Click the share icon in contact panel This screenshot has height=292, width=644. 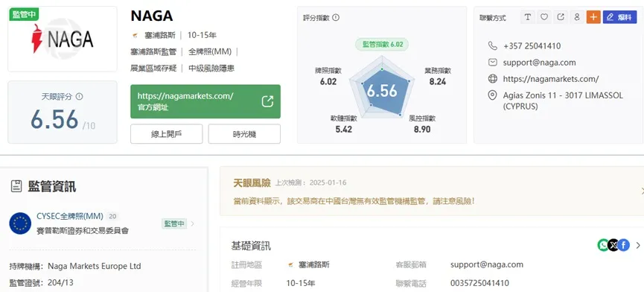click(561, 17)
